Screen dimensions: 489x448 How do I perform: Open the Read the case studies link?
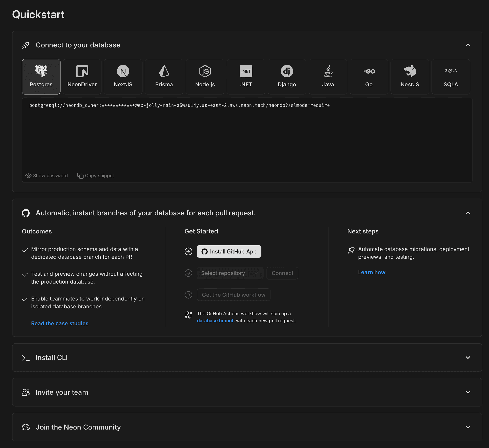[60, 323]
